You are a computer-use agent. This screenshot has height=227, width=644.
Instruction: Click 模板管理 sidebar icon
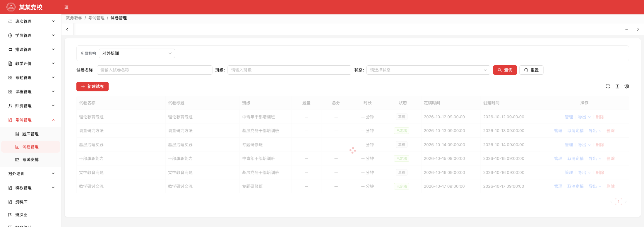(x=10, y=188)
